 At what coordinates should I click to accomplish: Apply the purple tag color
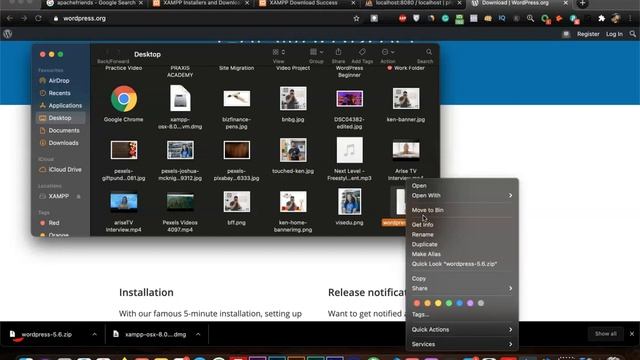470,303
